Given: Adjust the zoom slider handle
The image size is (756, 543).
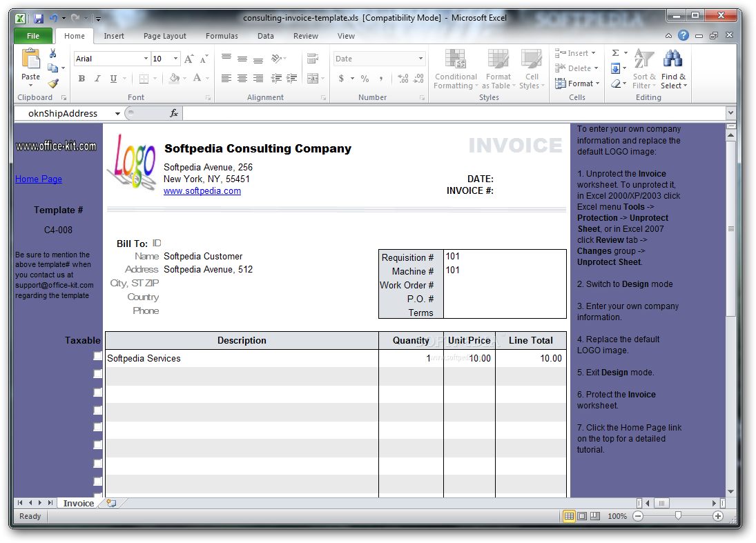Looking at the screenshot, I should pos(679,516).
